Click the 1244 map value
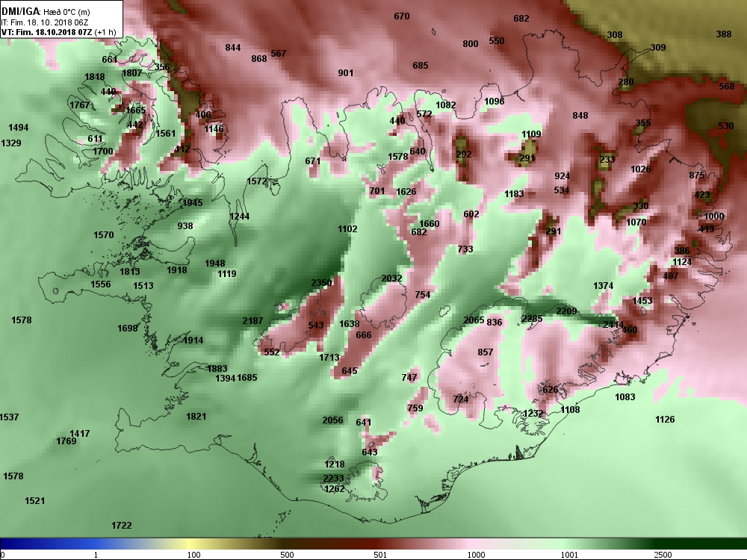The width and height of the screenshot is (747, 560). click(239, 217)
